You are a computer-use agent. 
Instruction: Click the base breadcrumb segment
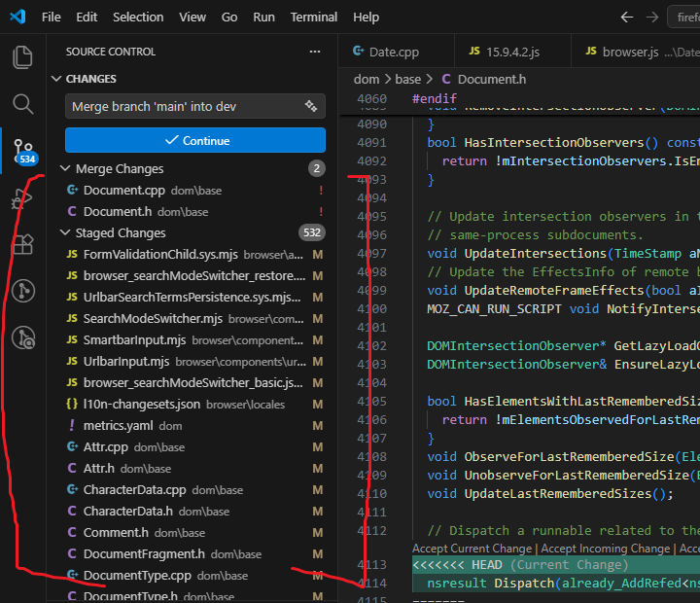coord(408,80)
